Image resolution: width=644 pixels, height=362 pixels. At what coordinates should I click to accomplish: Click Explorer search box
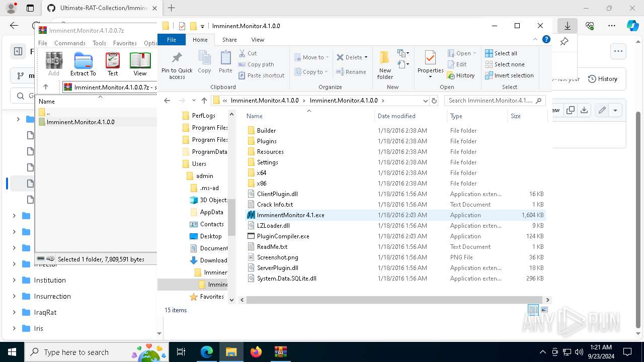tap(495, 101)
